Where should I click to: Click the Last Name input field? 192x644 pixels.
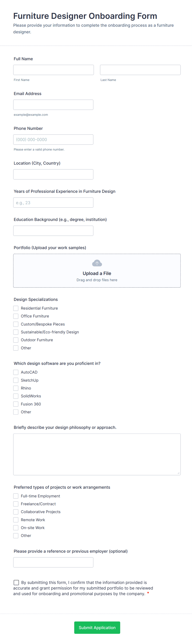tap(140, 70)
